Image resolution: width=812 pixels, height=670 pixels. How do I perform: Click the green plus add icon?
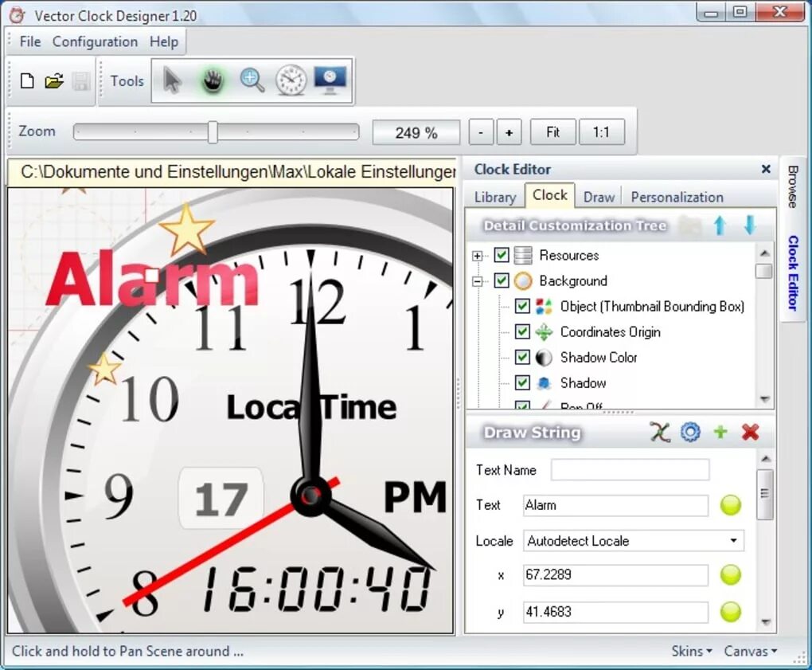[x=720, y=432]
